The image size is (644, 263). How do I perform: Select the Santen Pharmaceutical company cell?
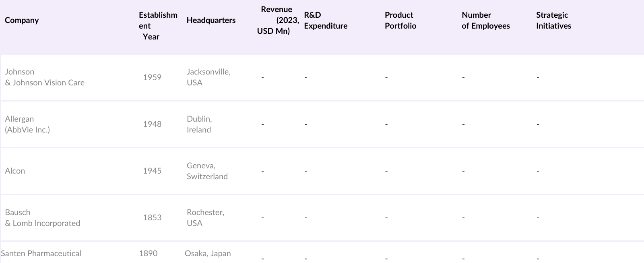[x=41, y=253]
